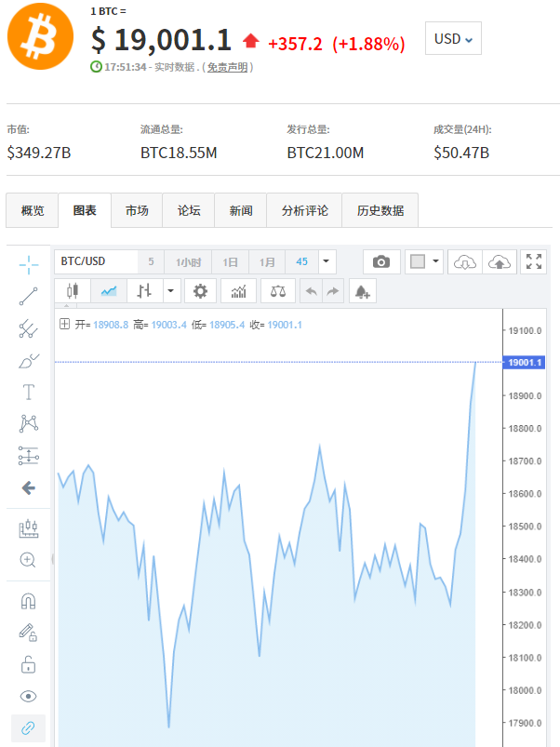Select the trend line drawing tool

28,297
